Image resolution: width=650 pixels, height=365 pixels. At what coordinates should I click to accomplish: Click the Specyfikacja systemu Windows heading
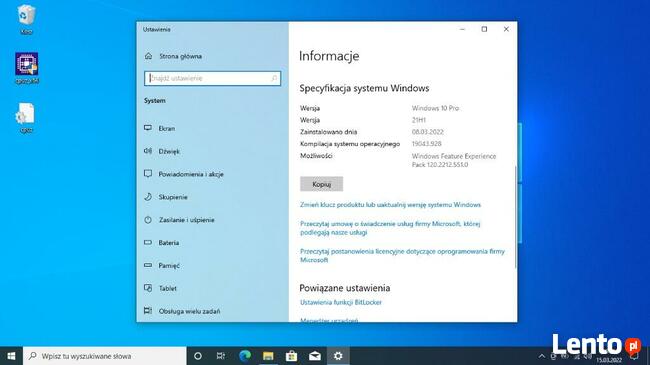(364, 88)
